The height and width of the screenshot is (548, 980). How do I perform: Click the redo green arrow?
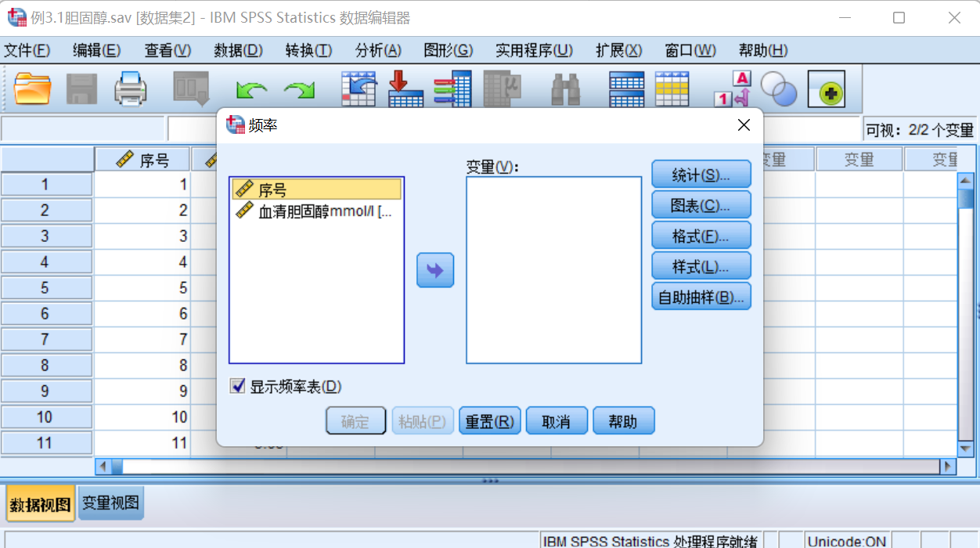pos(299,91)
